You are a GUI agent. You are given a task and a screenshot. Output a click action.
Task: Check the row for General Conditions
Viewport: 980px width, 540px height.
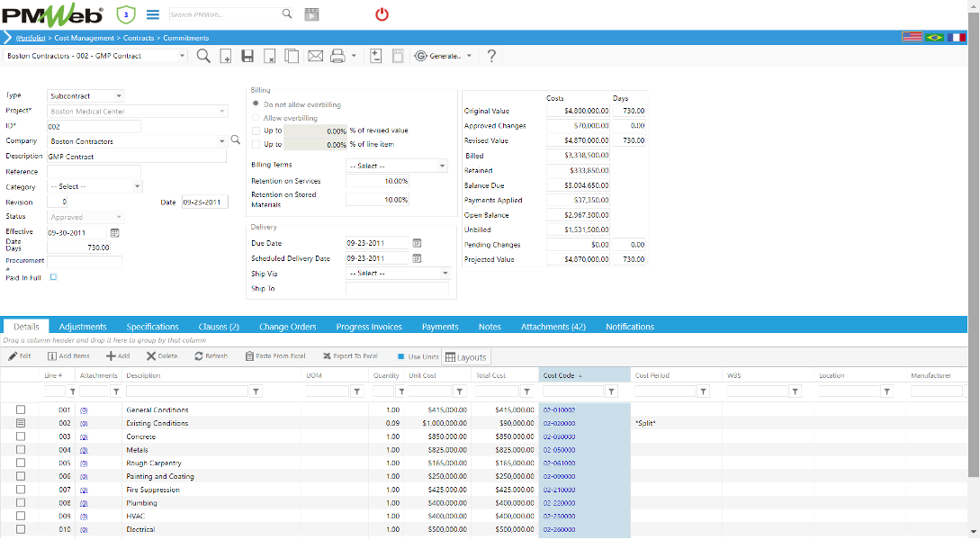(x=21, y=410)
